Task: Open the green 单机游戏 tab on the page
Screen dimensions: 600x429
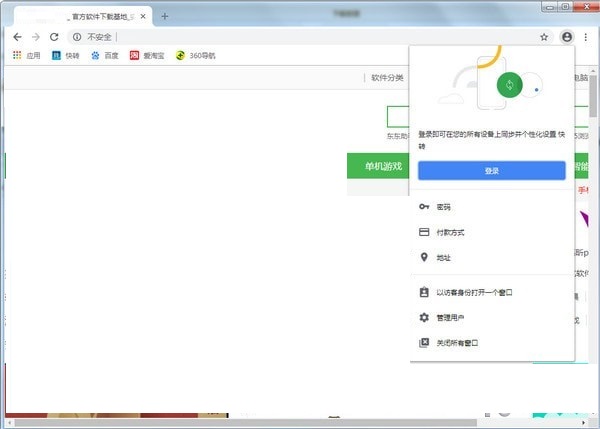Action: [x=378, y=166]
